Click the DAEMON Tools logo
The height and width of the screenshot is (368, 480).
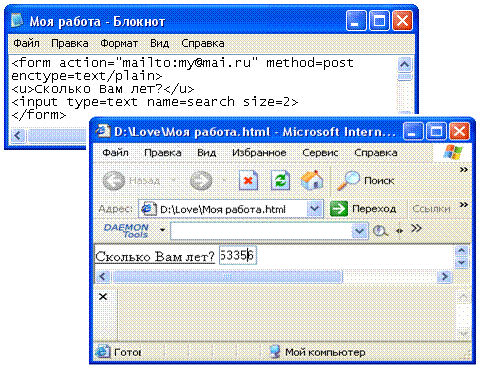pos(126,230)
